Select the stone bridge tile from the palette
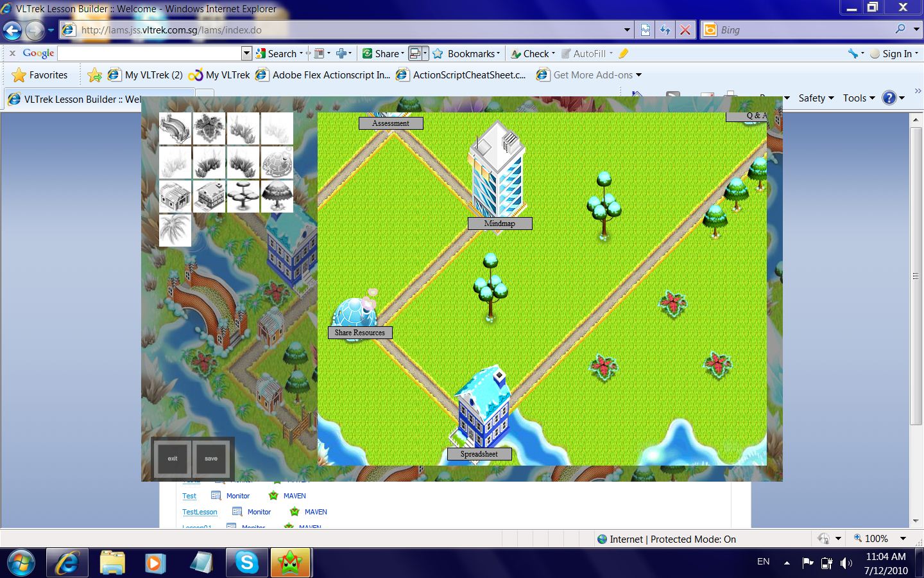 [175, 128]
